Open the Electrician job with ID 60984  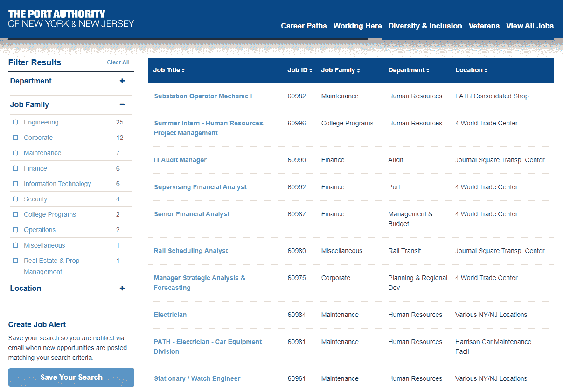pos(170,315)
